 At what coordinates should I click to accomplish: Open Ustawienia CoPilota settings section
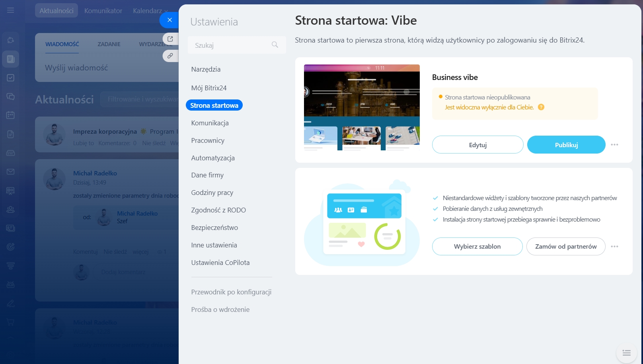[x=220, y=263]
